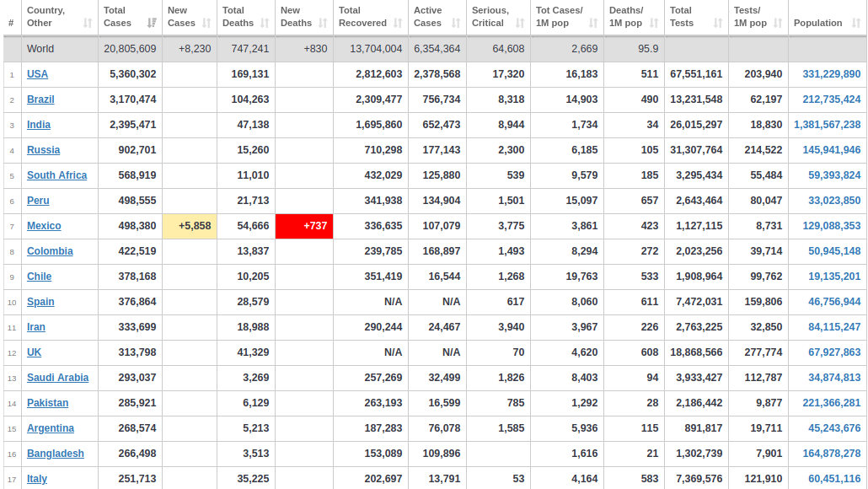868x489 pixels.
Task: Open Bangladesh population link 164,878,278
Action: pyautogui.click(x=832, y=454)
